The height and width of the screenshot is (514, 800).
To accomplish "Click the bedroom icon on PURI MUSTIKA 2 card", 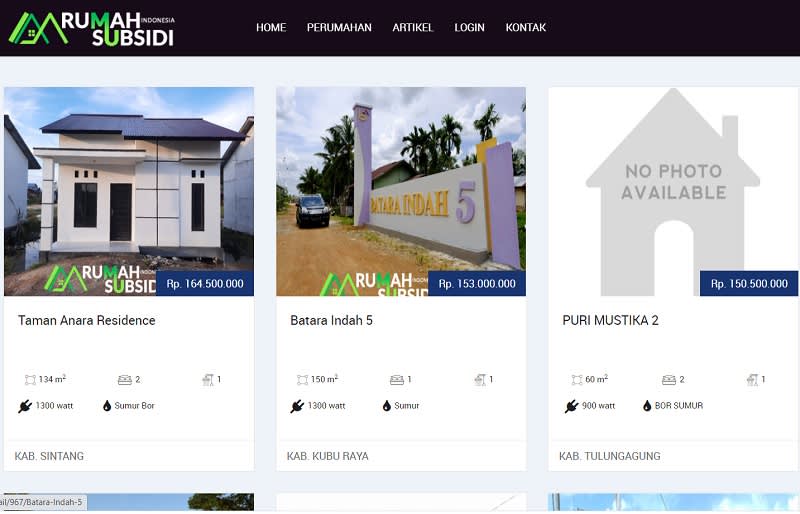I will (669, 380).
